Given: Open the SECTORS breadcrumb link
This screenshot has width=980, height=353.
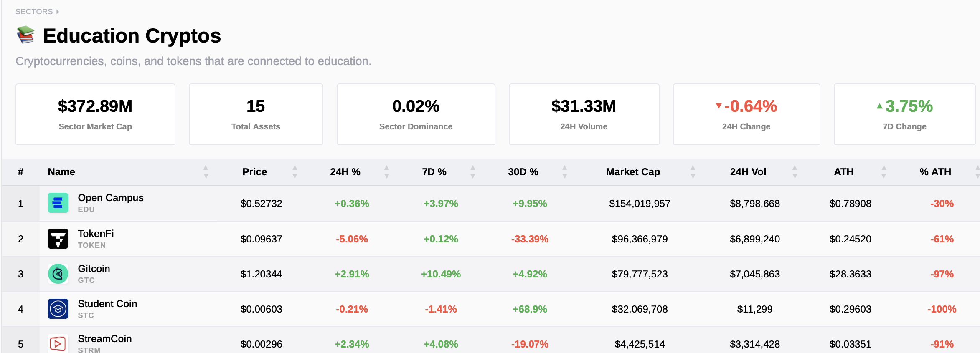Looking at the screenshot, I should 34,12.
